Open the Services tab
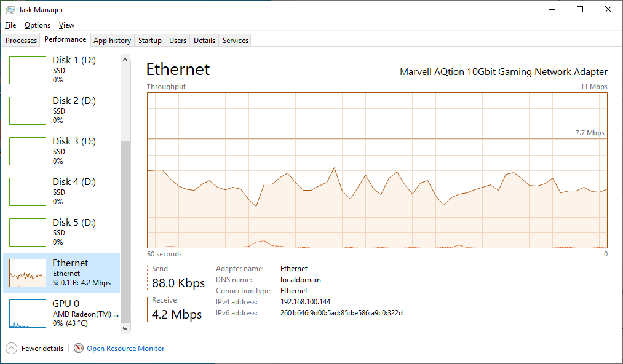 pyautogui.click(x=236, y=41)
